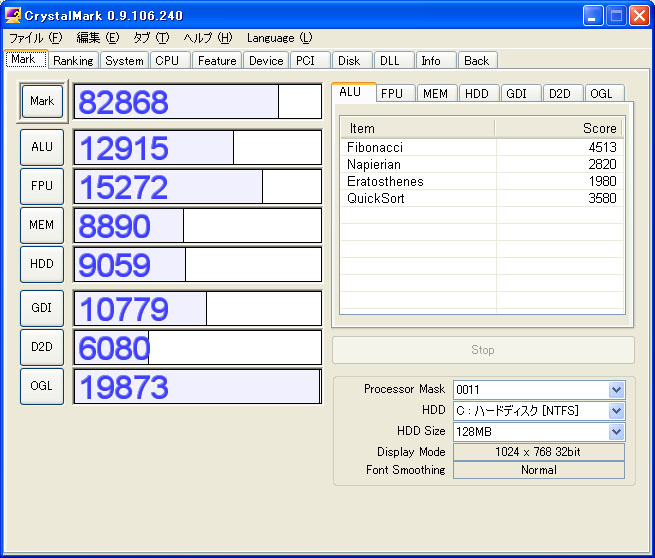655x558 pixels.
Task: Run the OGL benchmark button
Action: pos(42,386)
